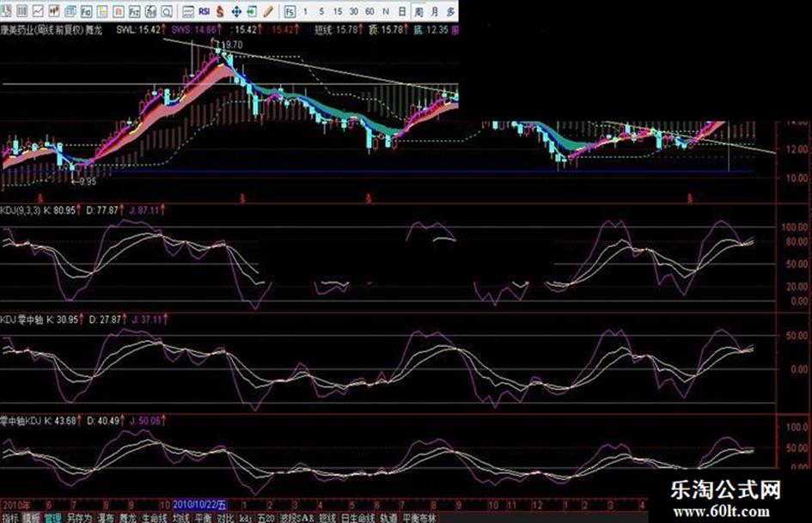Screen dimensions: 812x523
Task: Click the highlighted 2010/10/22 date marker
Action: pos(199,505)
